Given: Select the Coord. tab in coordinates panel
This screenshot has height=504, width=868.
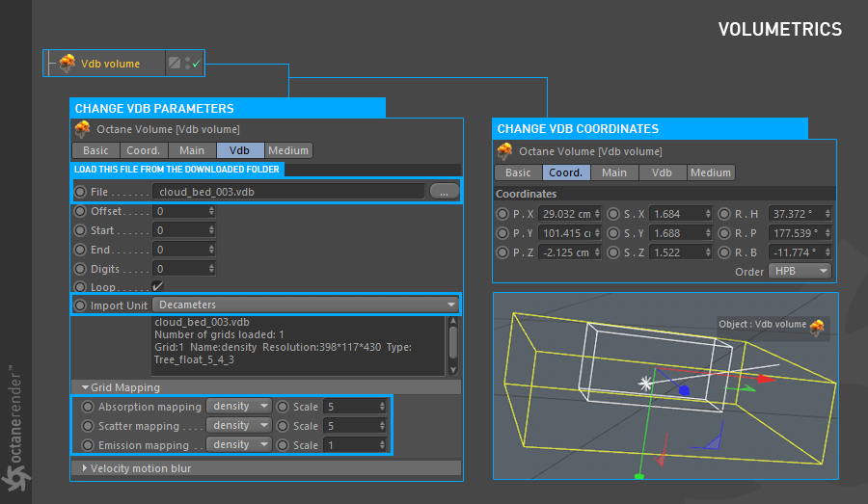Looking at the screenshot, I should [566, 172].
